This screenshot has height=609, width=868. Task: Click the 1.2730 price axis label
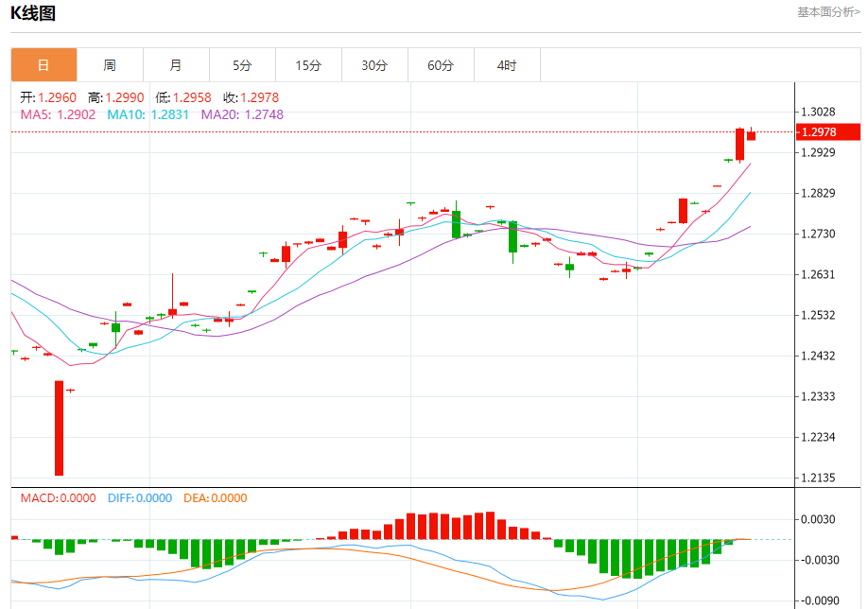[818, 234]
